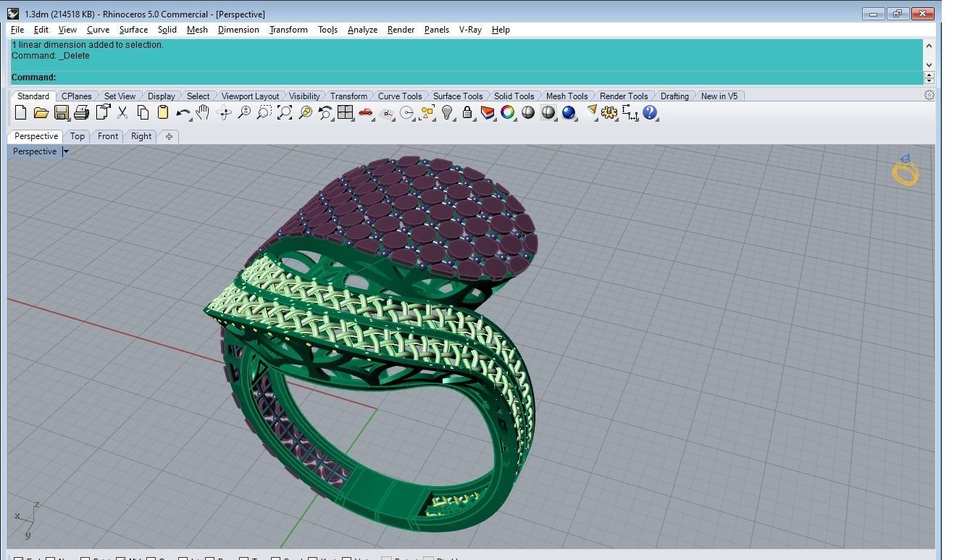Click the command line history stepper
The image size is (957, 560).
click(x=929, y=78)
